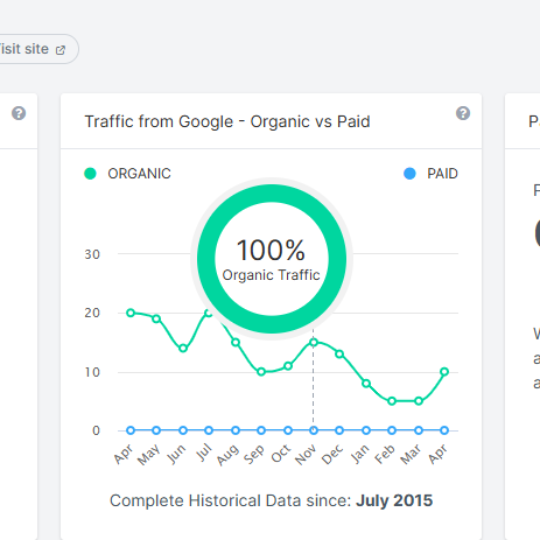Select May organic data point
This screenshot has width=540, height=540.
click(x=156, y=319)
